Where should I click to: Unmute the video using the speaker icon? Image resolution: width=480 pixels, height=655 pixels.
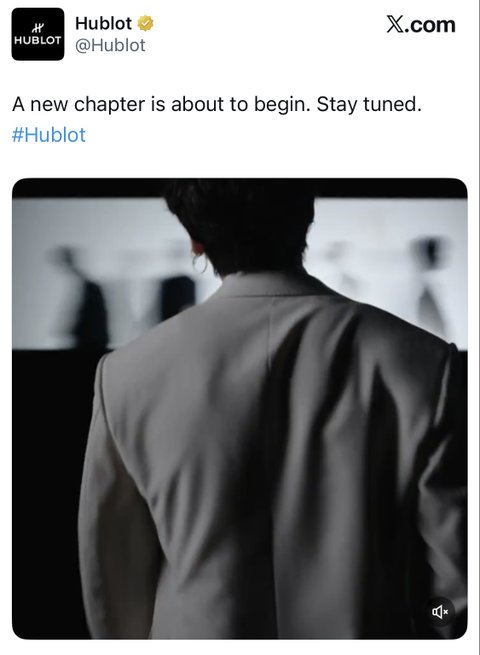(x=440, y=612)
